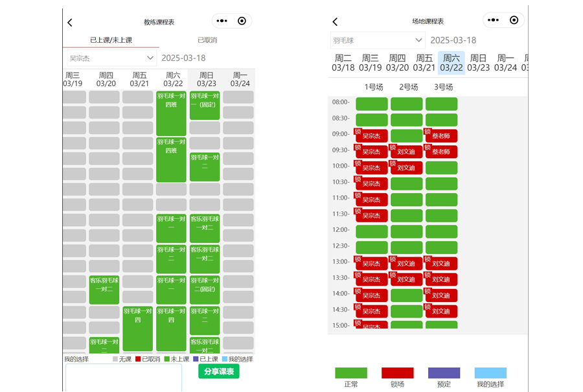Click the 我的选择 text box
This screenshot has height=392, width=583.
[123, 378]
